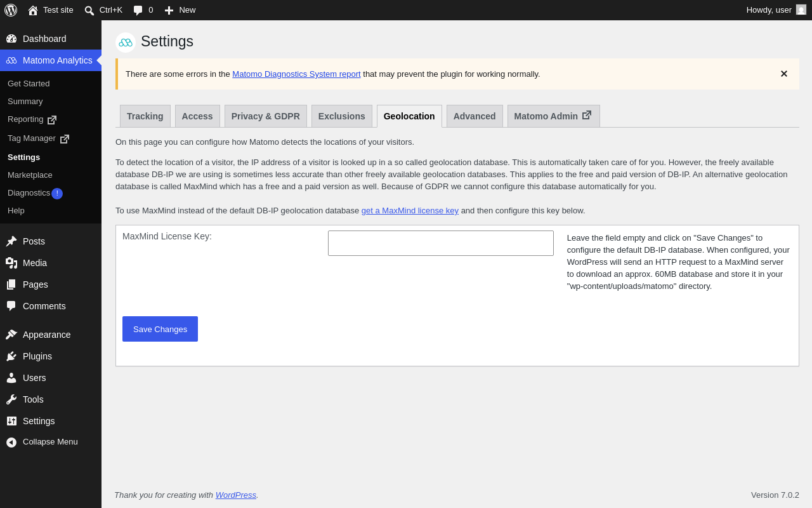Click the Test site label

coord(58,10)
